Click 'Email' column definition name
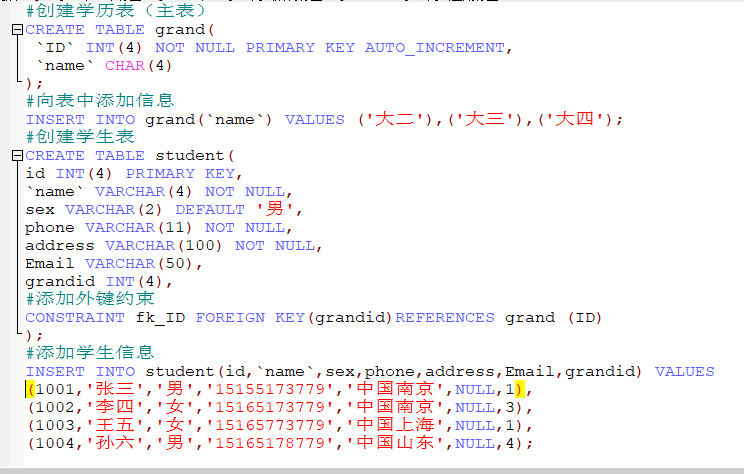Viewport: 744px width, 474px height. (50, 264)
